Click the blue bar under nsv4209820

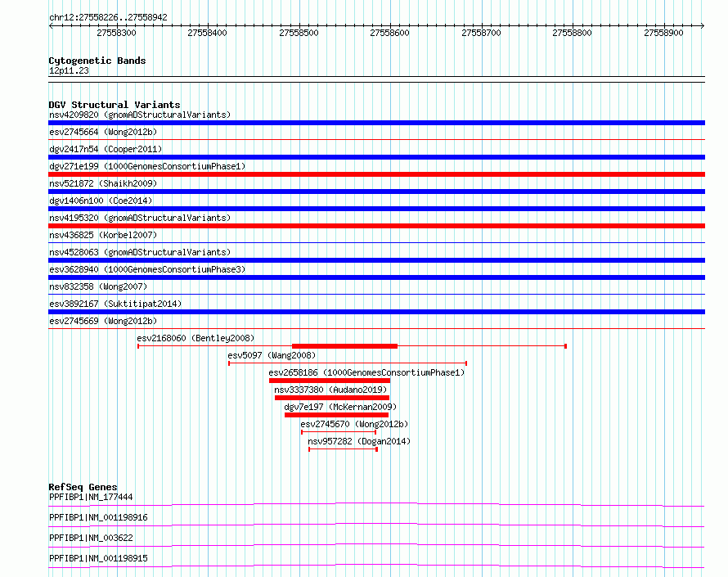coord(376,123)
